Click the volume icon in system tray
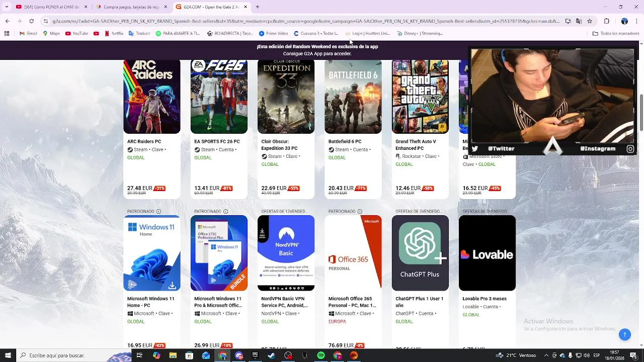 pyautogui.click(x=586, y=355)
